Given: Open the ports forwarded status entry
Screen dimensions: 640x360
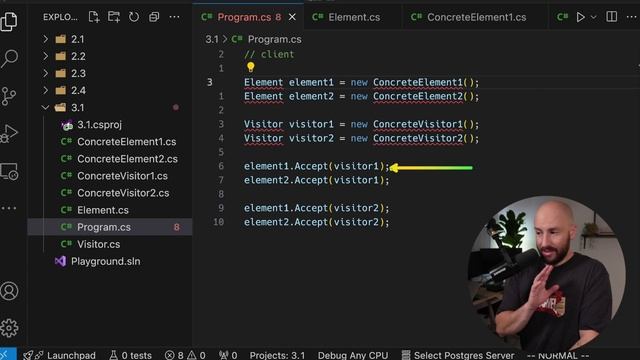Looking at the screenshot, I should point(228,355).
